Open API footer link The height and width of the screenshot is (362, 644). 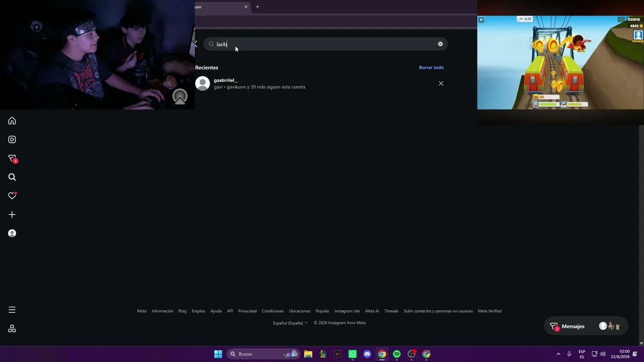coord(230,311)
